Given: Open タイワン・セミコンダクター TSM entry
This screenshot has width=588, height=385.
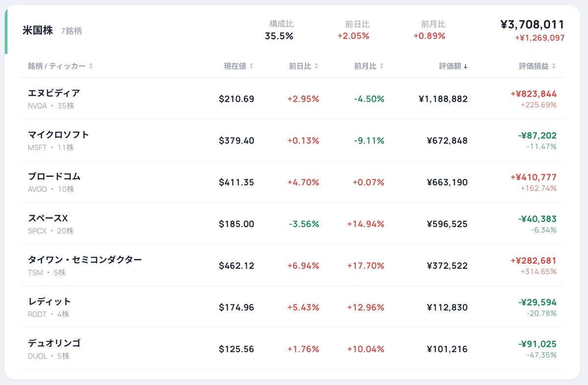Looking at the screenshot, I should 292,265.
